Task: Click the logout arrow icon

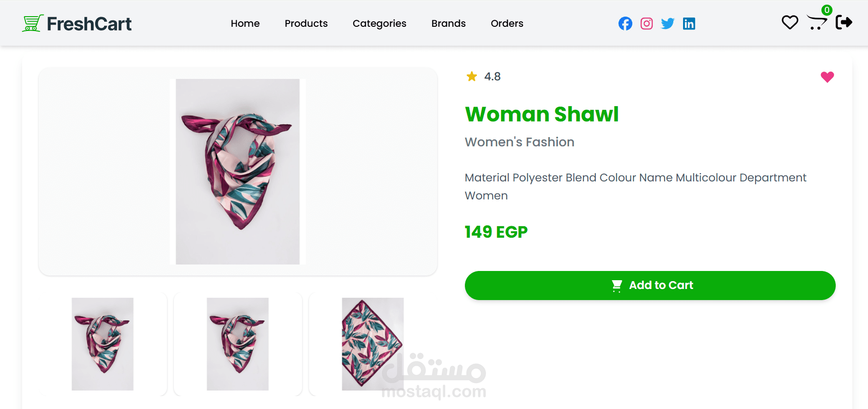Action: pos(844,22)
